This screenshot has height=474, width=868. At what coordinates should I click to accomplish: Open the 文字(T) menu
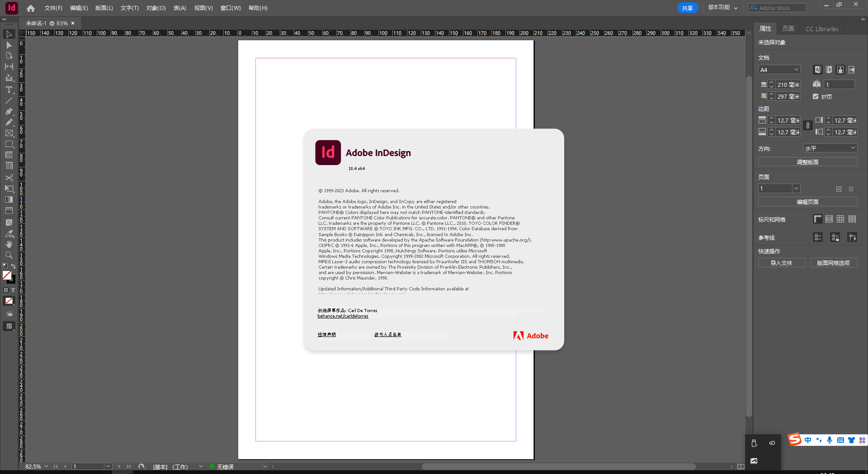coord(129,8)
